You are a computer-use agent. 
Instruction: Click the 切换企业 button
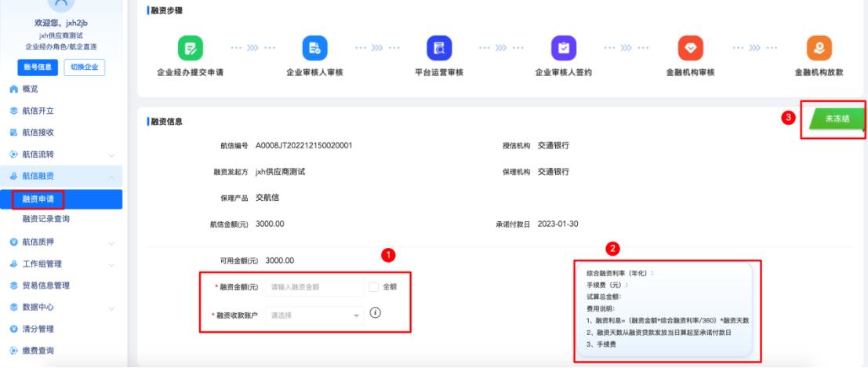[84, 67]
